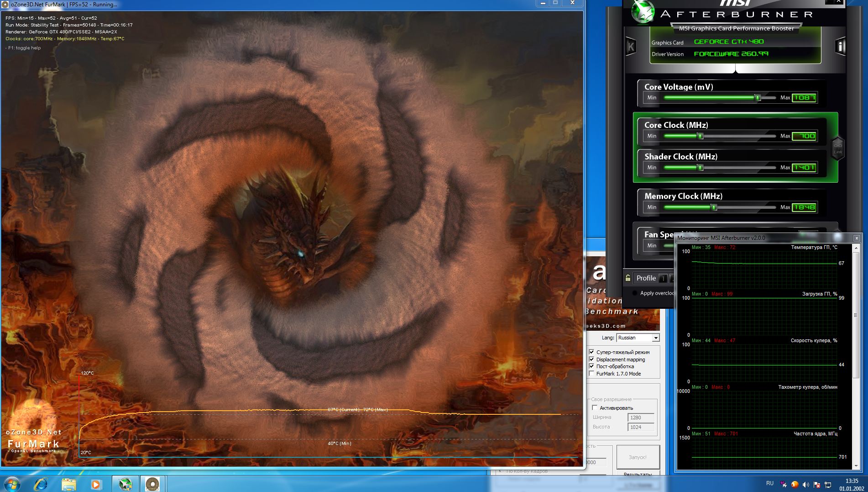Click the monitoring window scrollbar down arrow
This screenshot has height=492, width=868.
[x=856, y=466]
